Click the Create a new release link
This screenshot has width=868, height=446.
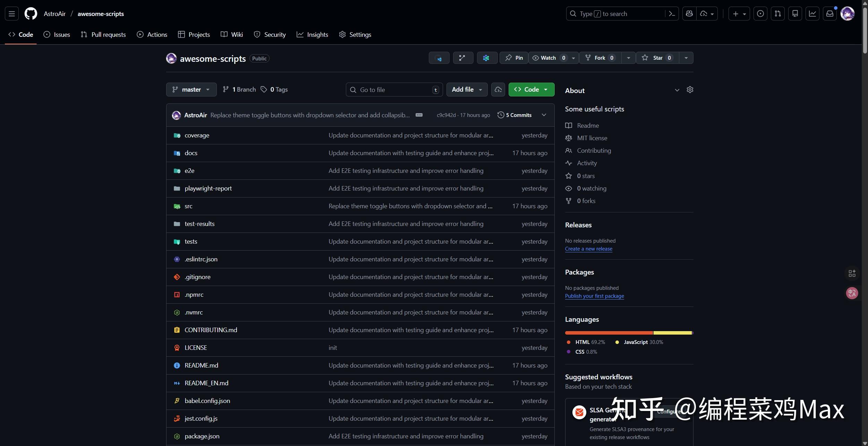pyautogui.click(x=588, y=249)
